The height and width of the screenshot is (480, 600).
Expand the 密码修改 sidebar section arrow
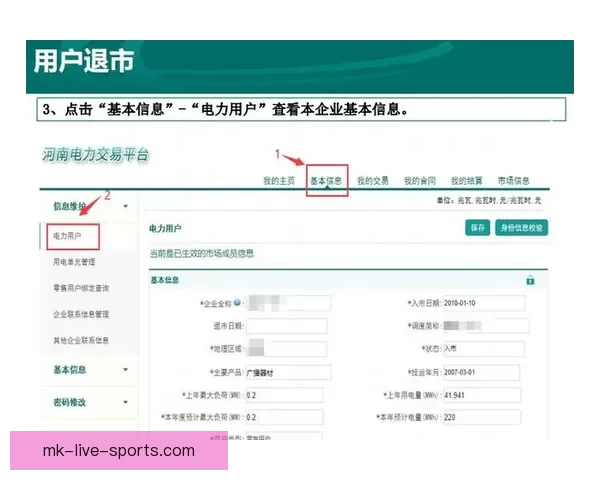[126, 402]
